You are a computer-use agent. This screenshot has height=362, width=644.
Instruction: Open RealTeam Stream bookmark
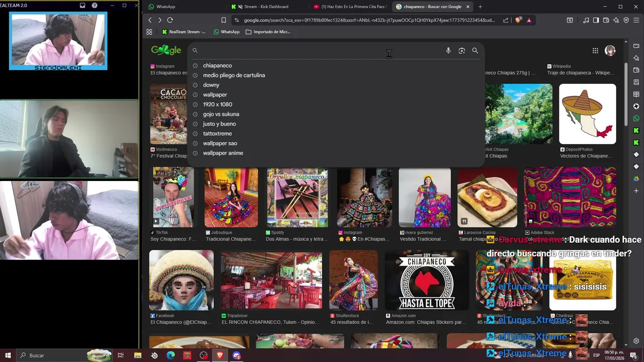[x=184, y=32]
